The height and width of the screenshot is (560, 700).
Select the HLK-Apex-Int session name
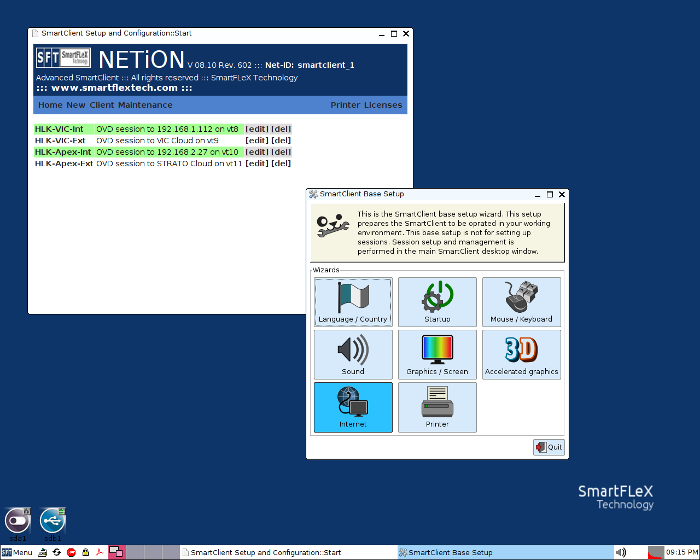(63, 152)
